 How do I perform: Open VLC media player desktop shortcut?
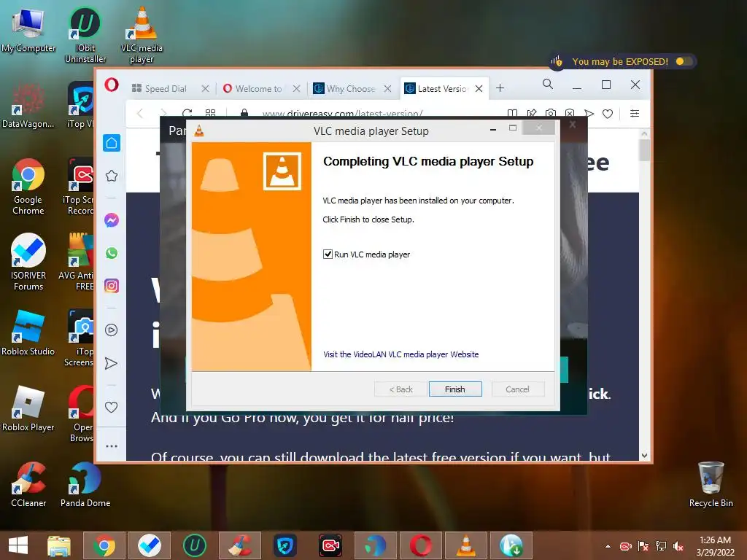(142, 34)
